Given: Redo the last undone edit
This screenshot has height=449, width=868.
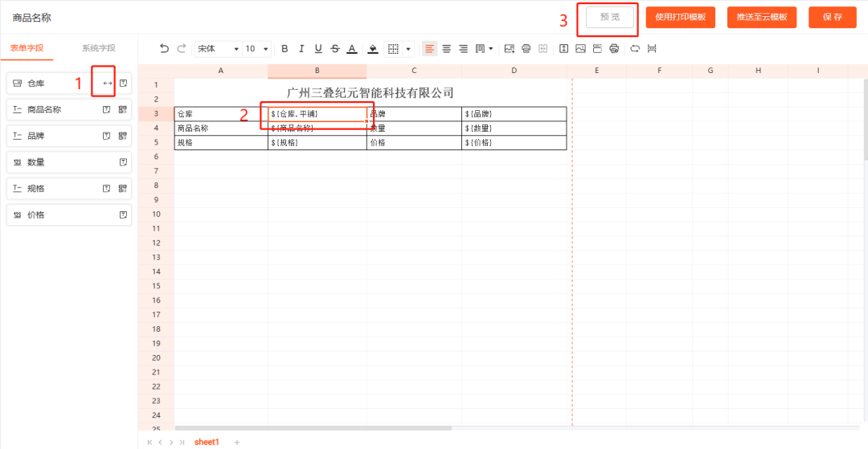Looking at the screenshot, I should [181, 49].
